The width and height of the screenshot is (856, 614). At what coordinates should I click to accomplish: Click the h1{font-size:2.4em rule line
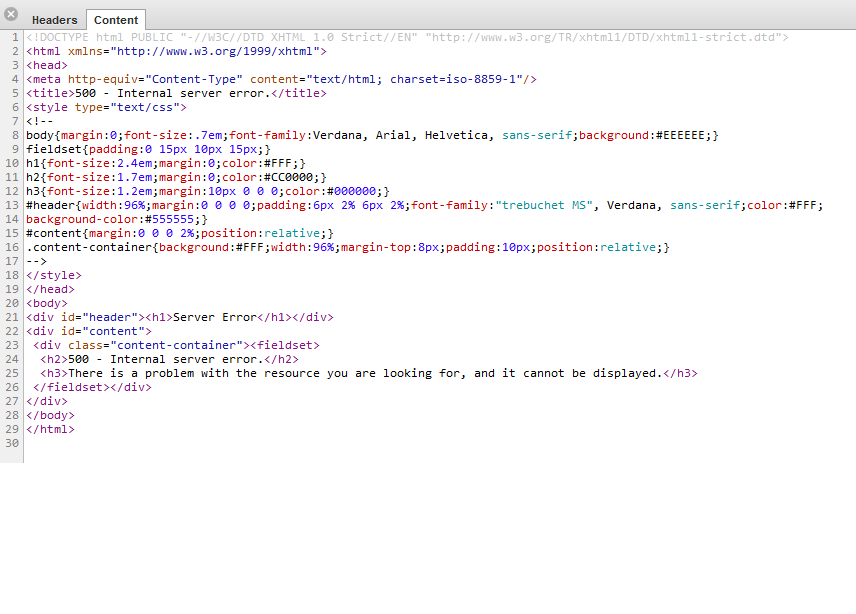(166, 163)
